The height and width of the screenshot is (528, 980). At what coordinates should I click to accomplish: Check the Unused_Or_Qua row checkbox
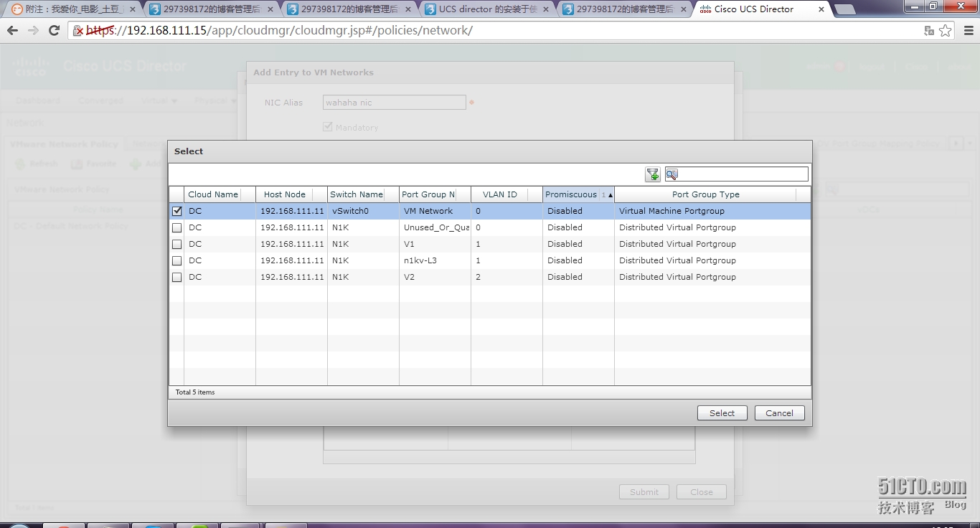176,227
